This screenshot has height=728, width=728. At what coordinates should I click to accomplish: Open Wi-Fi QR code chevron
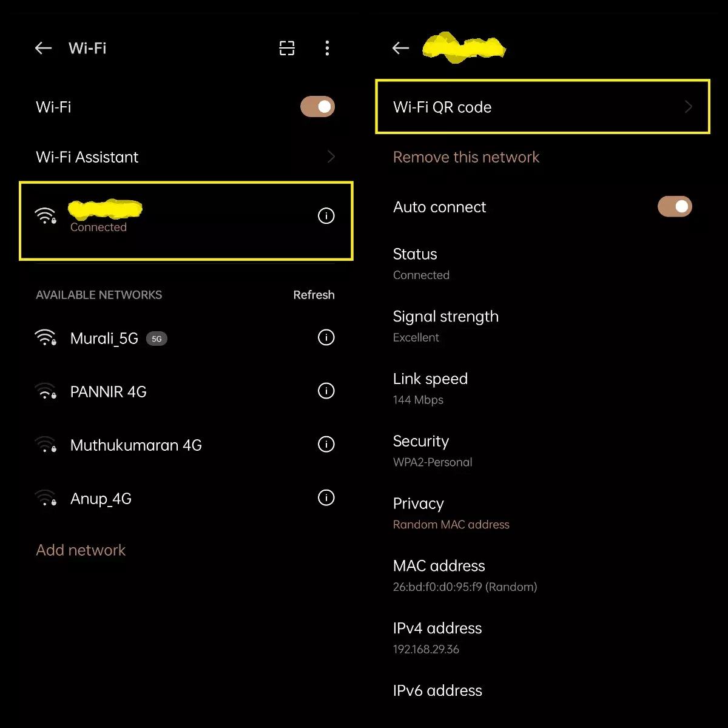pyautogui.click(x=689, y=107)
